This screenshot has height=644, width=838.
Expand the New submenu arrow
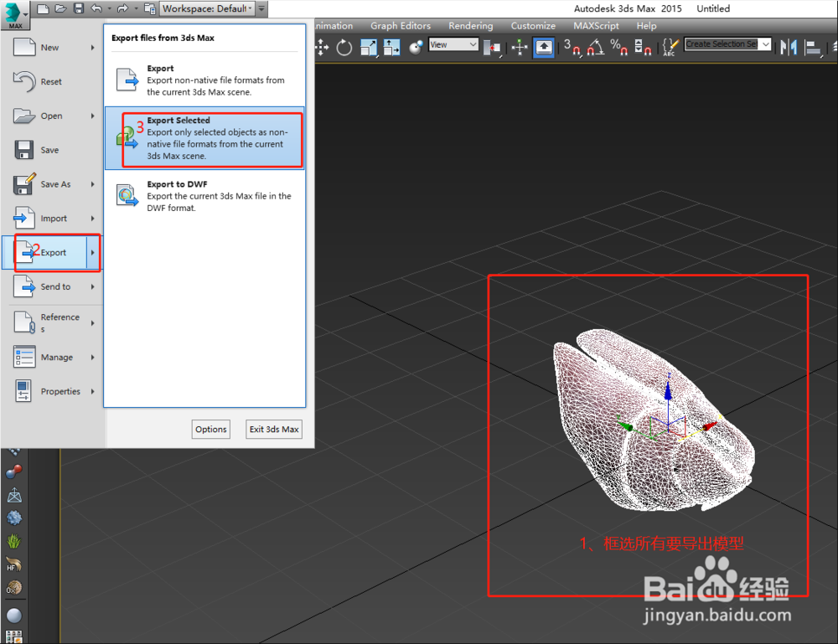click(x=93, y=48)
